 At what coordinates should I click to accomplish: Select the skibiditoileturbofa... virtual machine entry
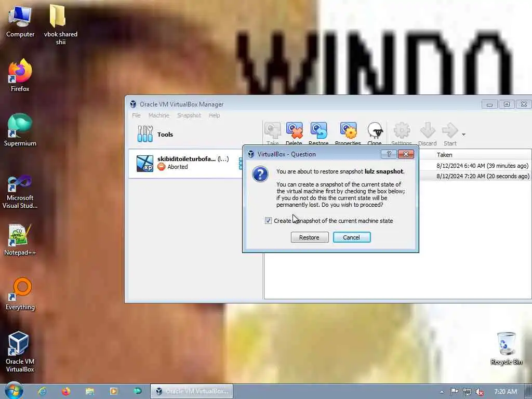(185, 163)
